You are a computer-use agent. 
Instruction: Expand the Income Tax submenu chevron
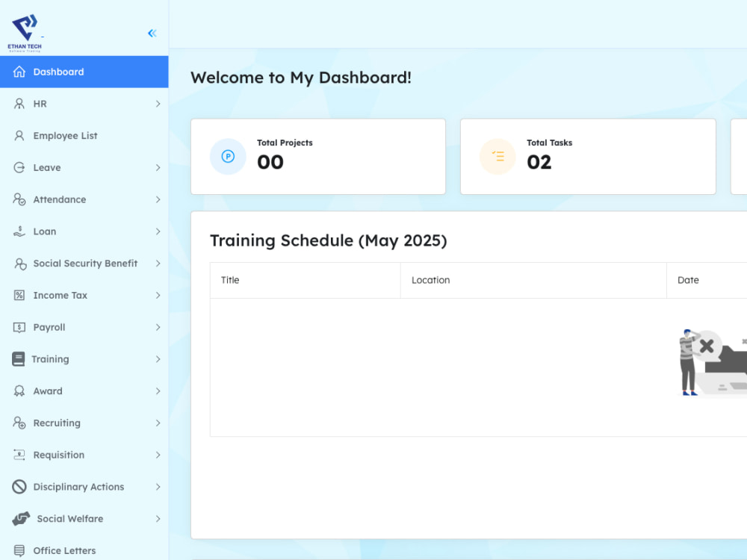coord(158,295)
